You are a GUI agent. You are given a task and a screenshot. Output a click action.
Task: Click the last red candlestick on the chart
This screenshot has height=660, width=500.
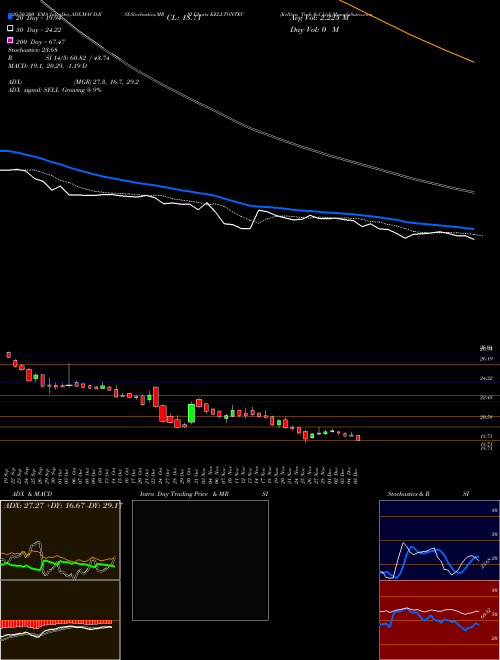pos(358,438)
